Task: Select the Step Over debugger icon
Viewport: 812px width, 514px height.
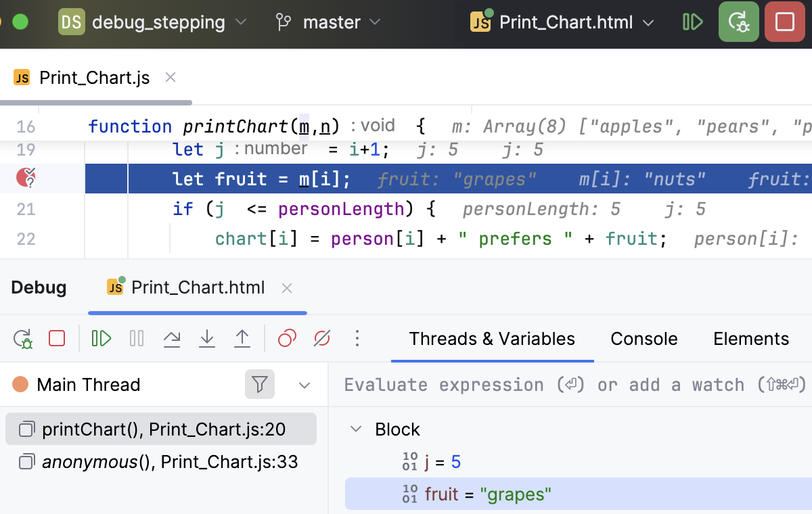Action: tap(171, 338)
